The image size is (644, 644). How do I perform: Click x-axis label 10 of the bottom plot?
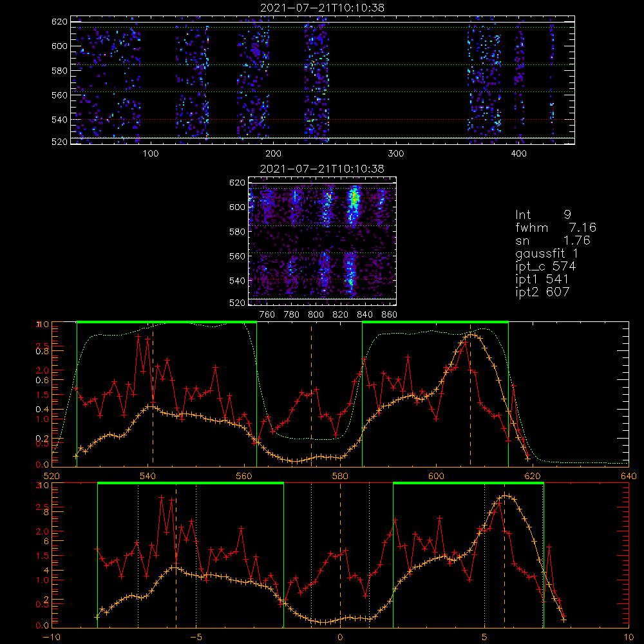[629, 638]
